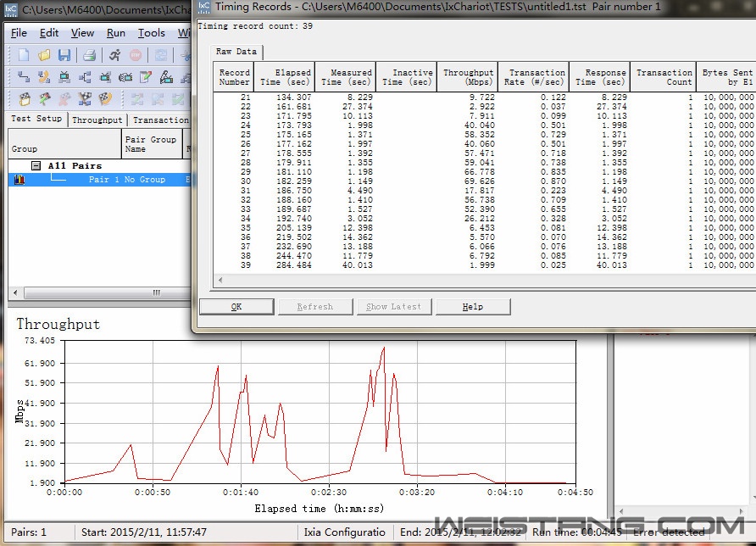Click checkered flag with network pair icon
The width and height of the screenshot is (756, 546).
coord(85,99)
